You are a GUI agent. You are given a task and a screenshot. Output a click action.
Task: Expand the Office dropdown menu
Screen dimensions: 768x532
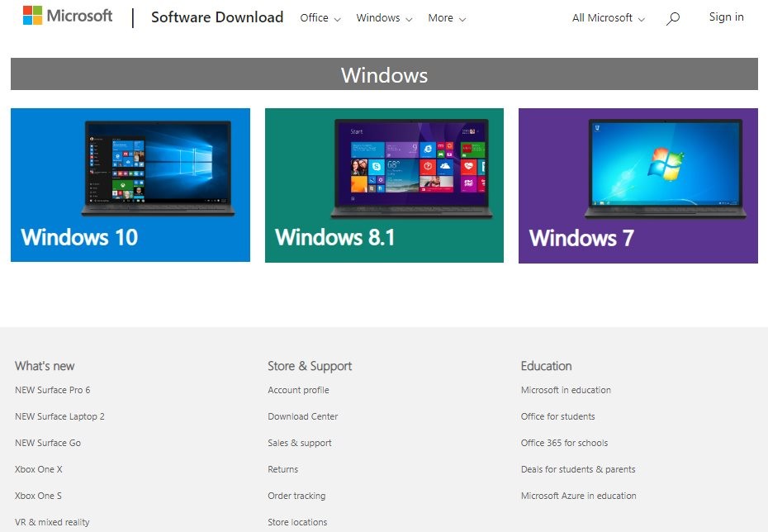point(319,17)
